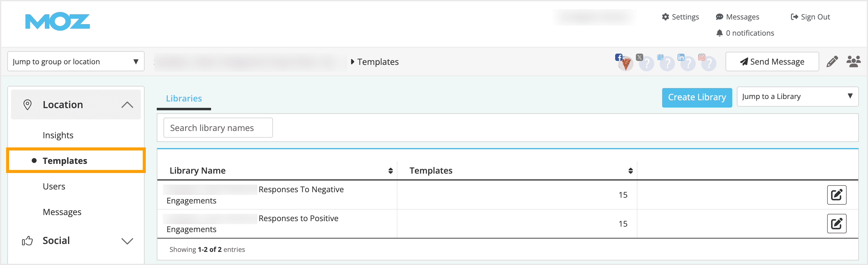The image size is (868, 265).
Task: Click the Search library names field
Action: [218, 128]
